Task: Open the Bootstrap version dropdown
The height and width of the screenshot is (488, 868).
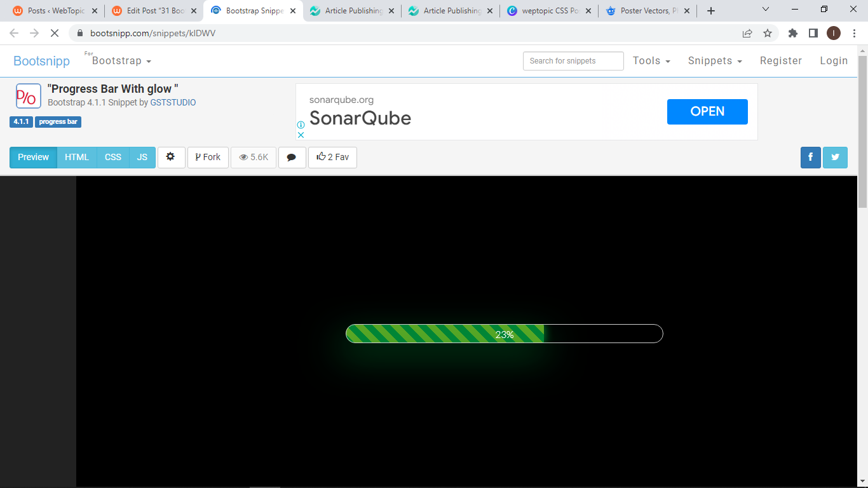Action: click(x=119, y=60)
